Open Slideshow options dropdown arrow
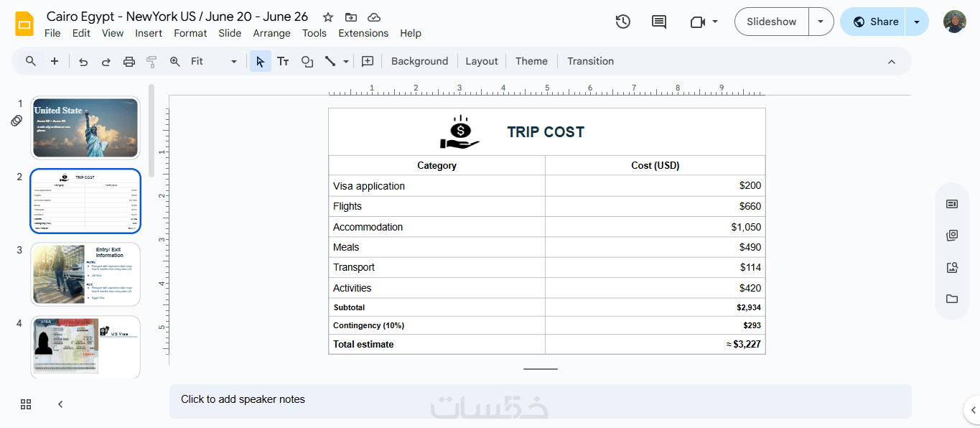The image size is (980, 428). tap(821, 22)
